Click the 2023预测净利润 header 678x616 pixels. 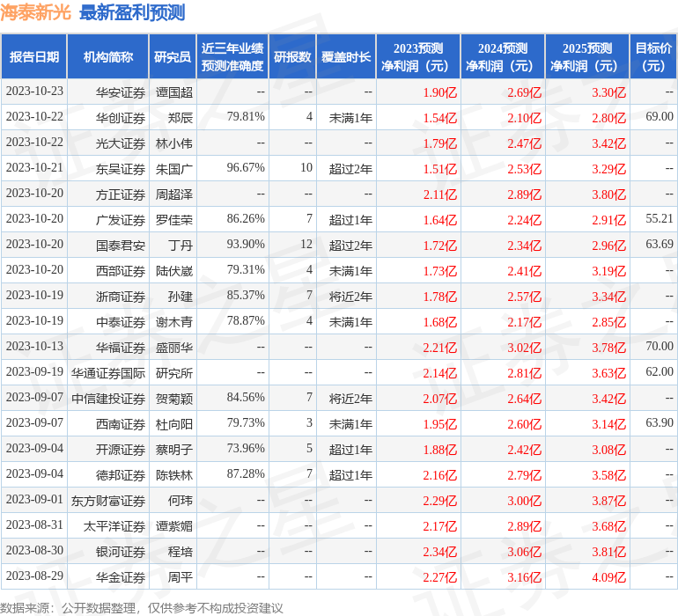pos(418,57)
